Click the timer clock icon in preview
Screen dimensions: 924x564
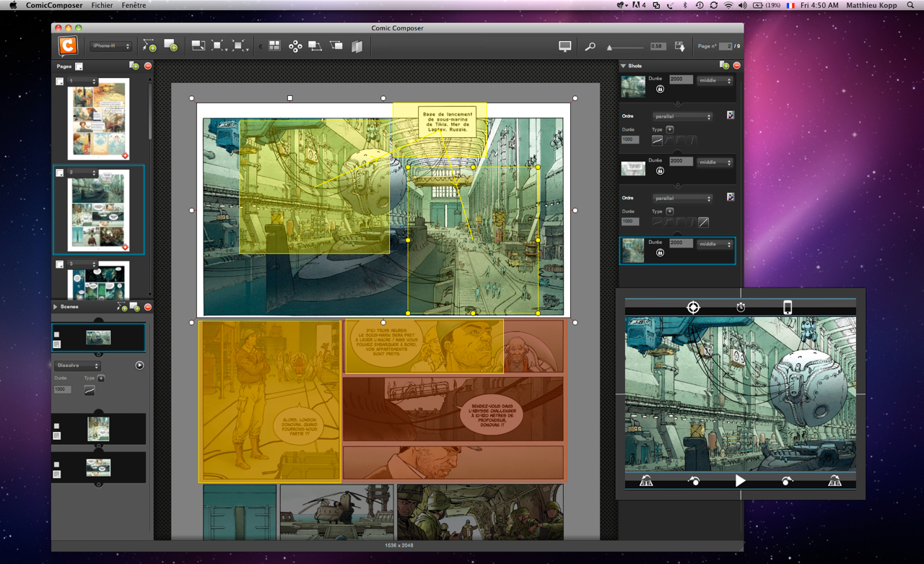[741, 307]
